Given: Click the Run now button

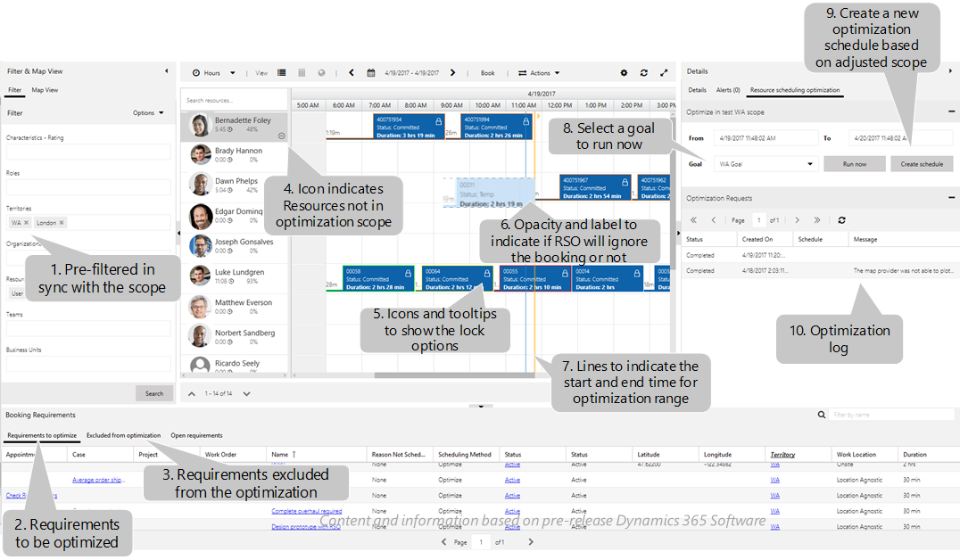Looking at the screenshot, I should 855,164.
